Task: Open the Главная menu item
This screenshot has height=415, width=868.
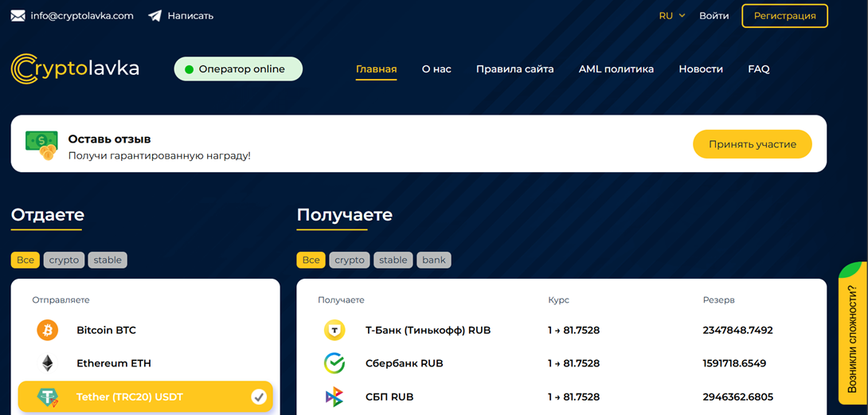Action: coord(377,69)
